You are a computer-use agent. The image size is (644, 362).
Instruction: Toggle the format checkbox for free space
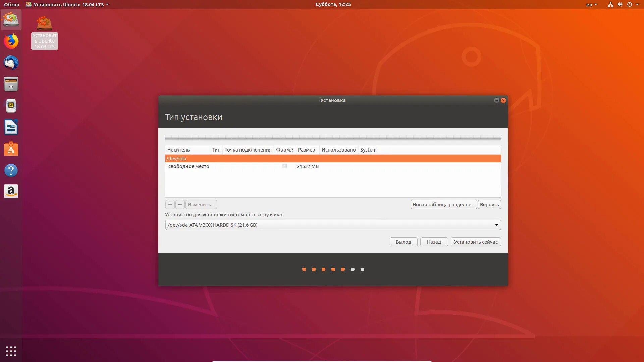tap(285, 166)
